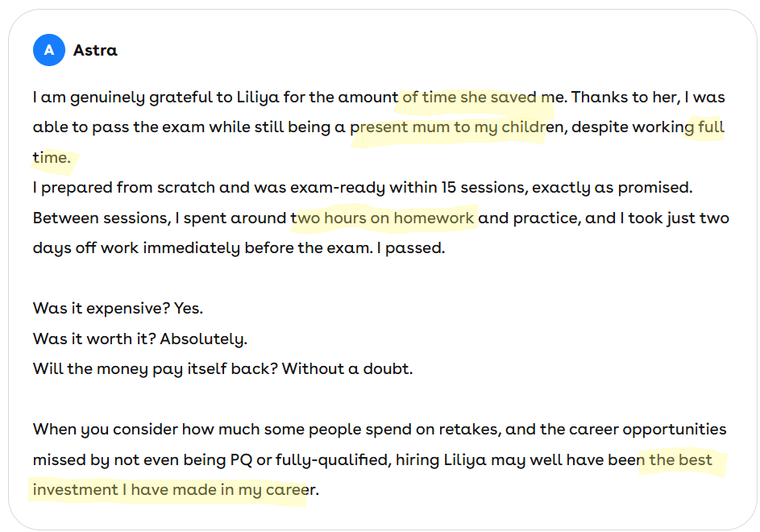The height and width of the screenshot is (532, 760).
Task: Click the sentence "I passed."
Action: tap(415, 248)
